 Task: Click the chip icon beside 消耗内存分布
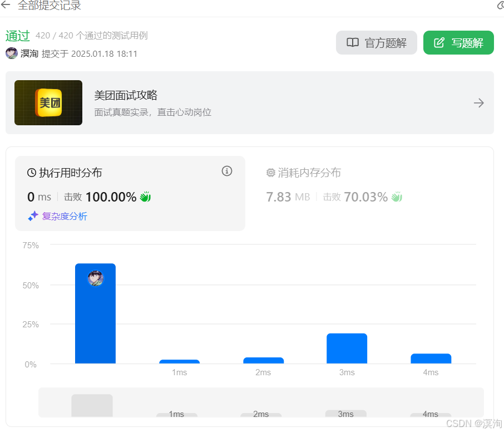click(x=271, y=173)
